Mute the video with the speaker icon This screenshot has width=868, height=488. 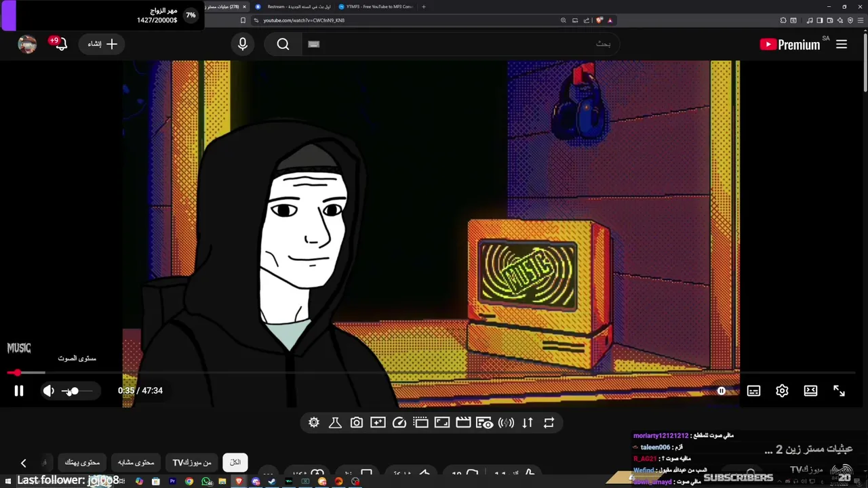48,390
